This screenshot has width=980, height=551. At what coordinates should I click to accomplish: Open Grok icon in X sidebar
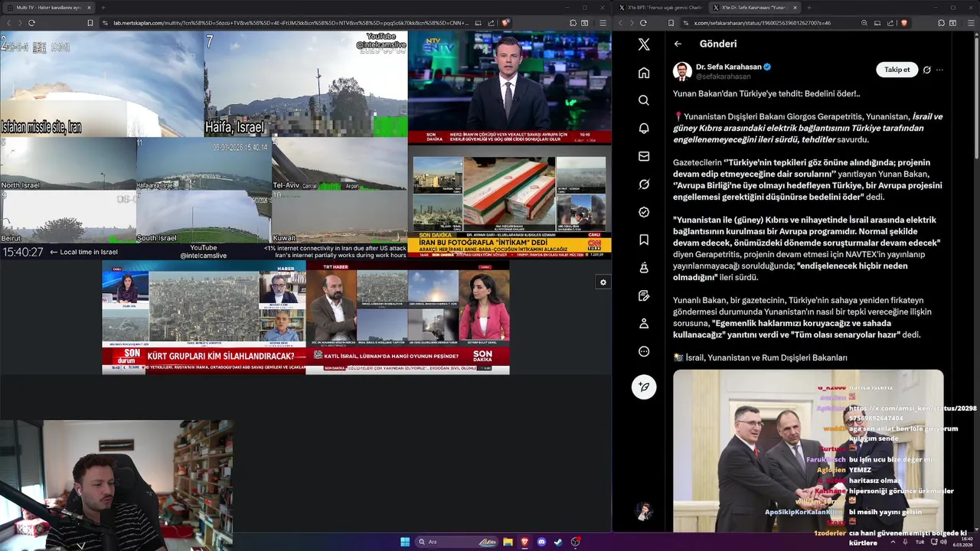click(x=644, y=184)
